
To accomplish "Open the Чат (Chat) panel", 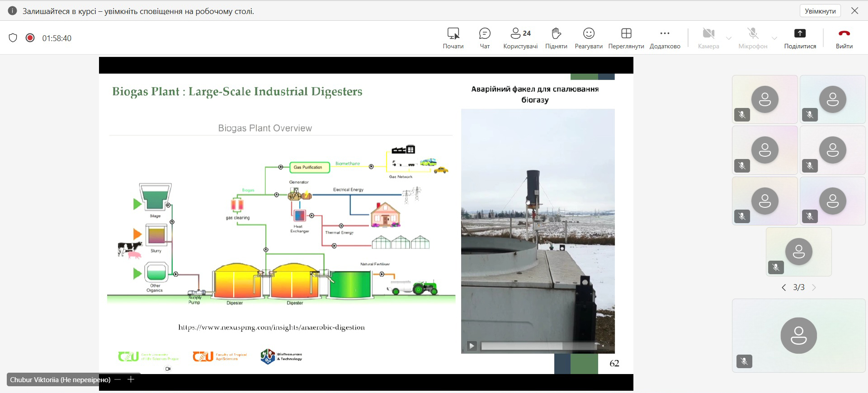I will [x=485, y=38].
